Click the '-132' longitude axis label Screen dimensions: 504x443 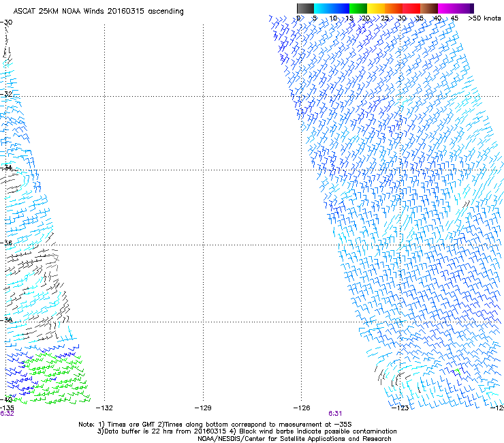104,408
